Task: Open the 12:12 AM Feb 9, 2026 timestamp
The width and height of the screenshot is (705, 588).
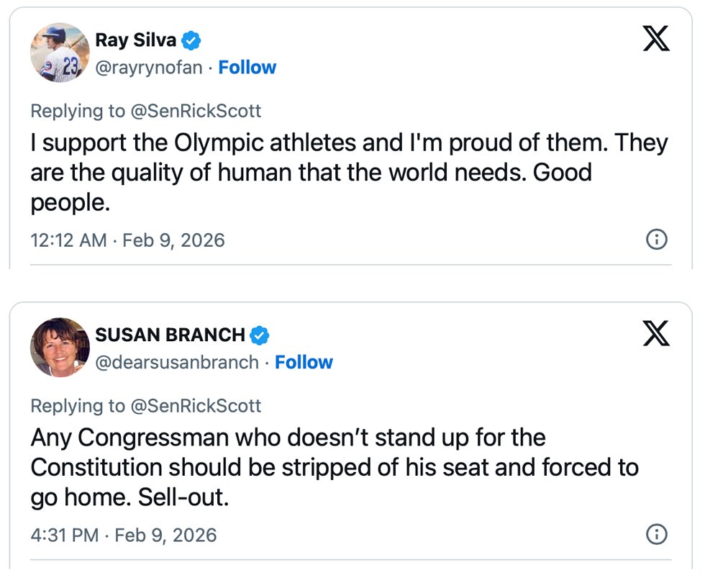Action: click(x=127, y=240)
